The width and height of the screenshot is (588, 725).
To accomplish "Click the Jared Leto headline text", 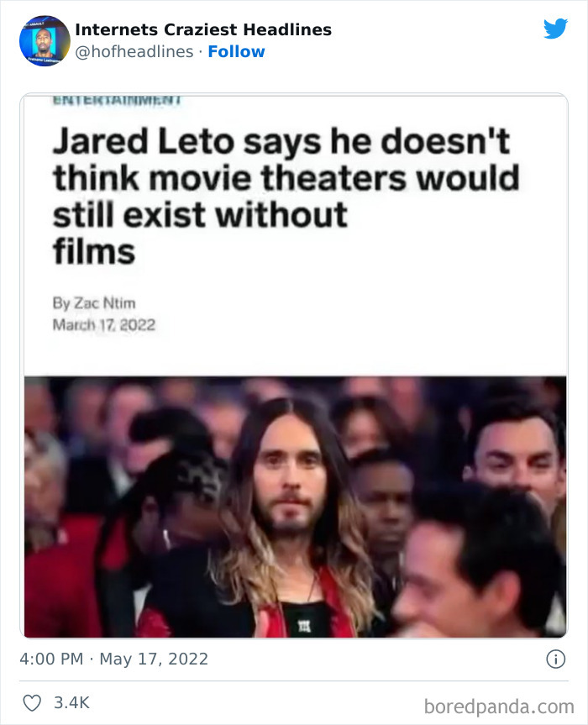I will [286, 197].
